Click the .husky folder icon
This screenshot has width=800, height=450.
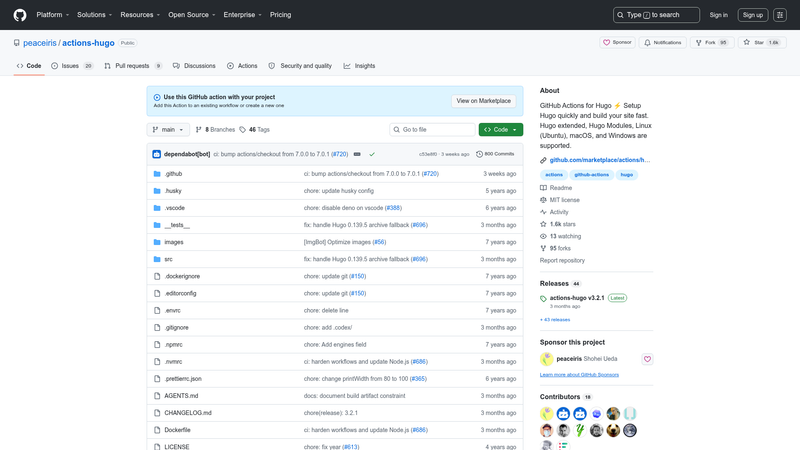tap(157, 191)
